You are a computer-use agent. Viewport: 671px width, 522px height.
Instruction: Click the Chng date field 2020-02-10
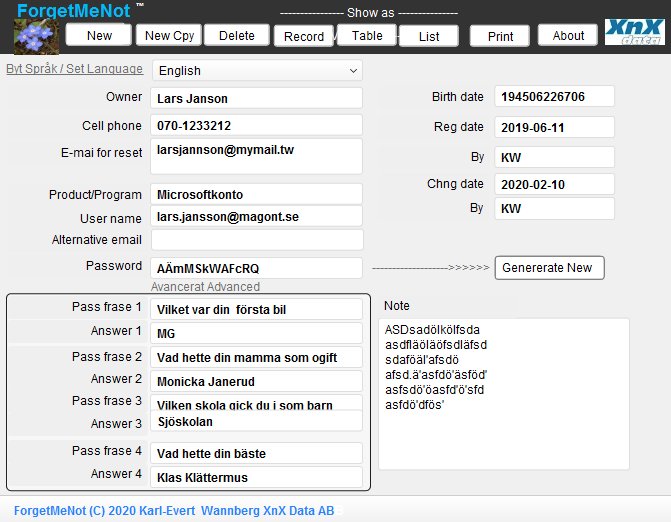(x=555, y=184)
